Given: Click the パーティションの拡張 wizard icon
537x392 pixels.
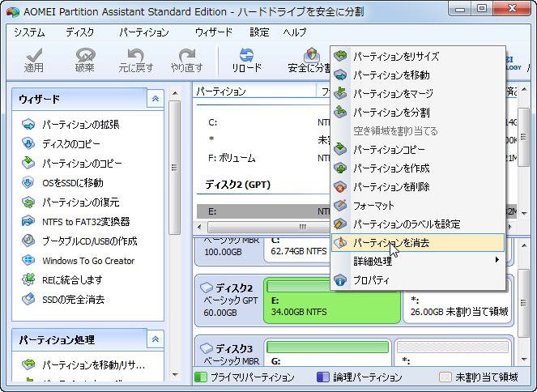Looking at the screenshot, I should pos(28,124).
